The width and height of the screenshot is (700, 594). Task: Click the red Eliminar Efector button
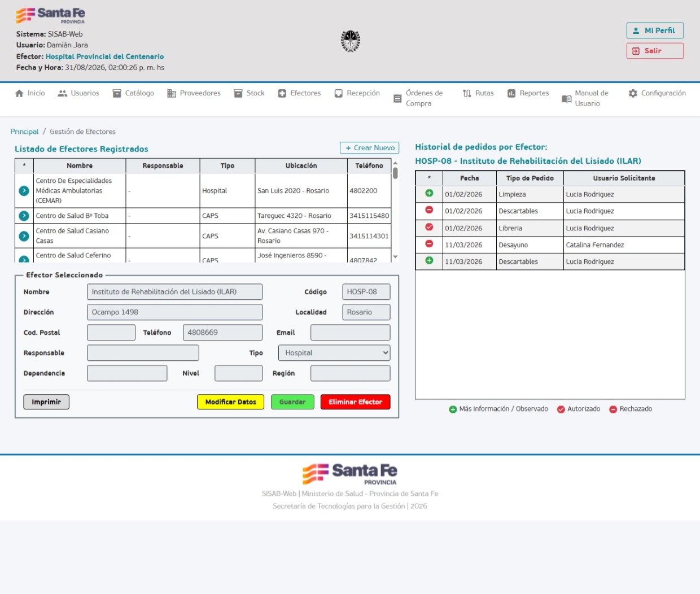(355, 402)
